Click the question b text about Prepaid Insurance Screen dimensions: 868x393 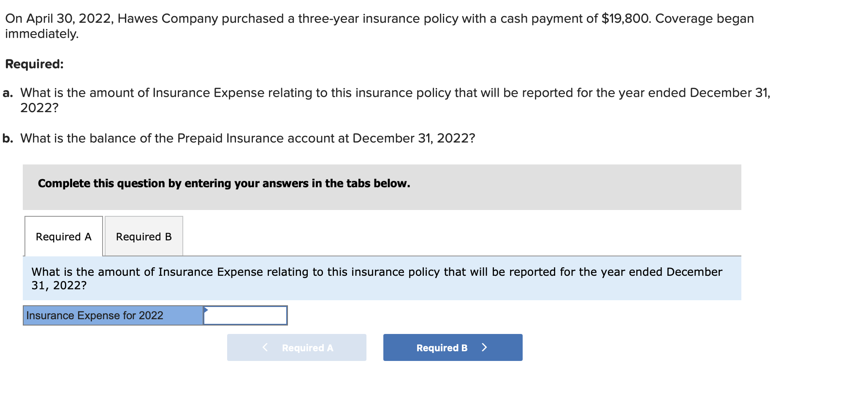tap(247, 138)
